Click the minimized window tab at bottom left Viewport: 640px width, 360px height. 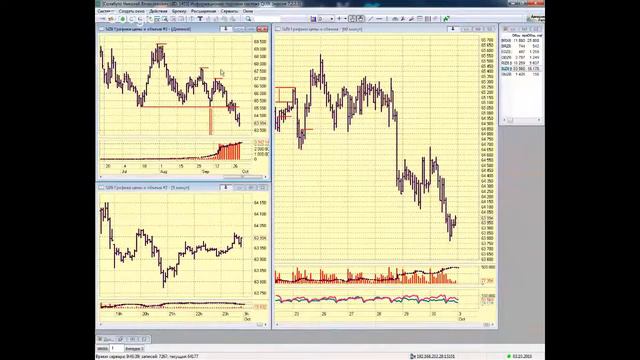[124, 339]
